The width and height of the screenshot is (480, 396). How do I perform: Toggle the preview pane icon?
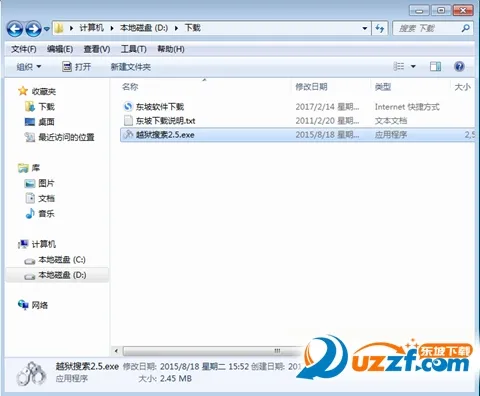coord(435,67)
